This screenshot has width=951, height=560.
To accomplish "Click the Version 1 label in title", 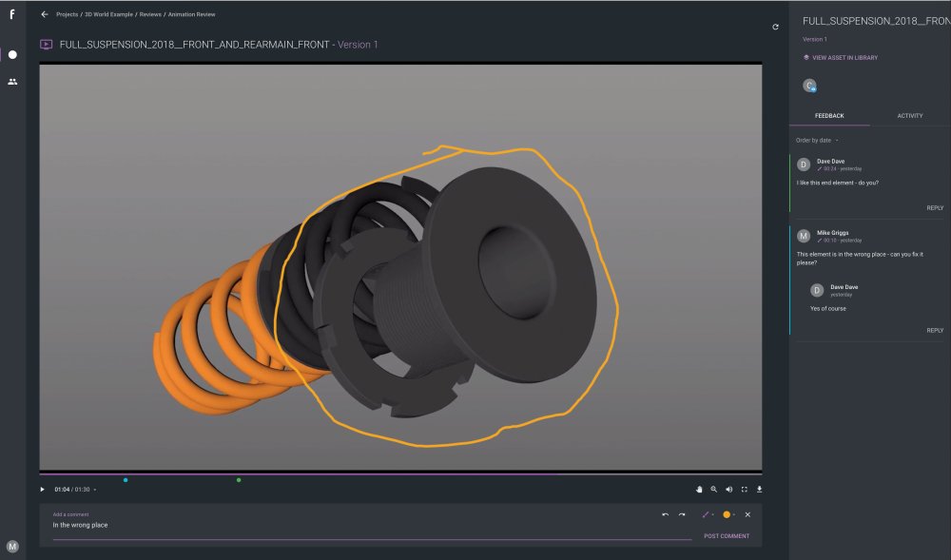I will [358, 45].
